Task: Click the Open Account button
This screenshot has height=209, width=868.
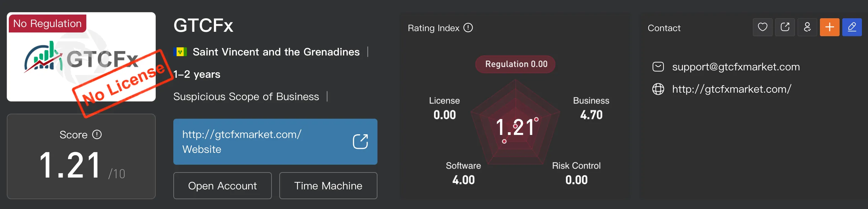Action: point(222,186)
